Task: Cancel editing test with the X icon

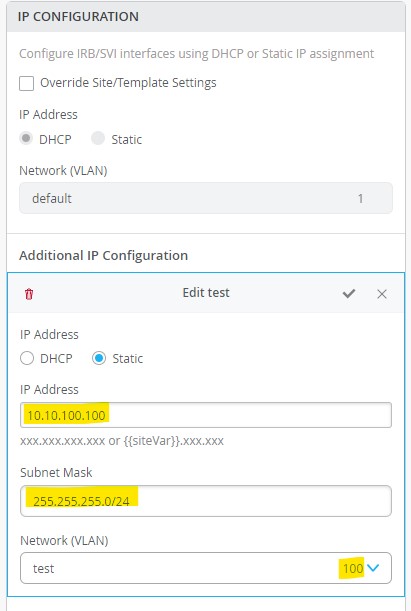Action: tap(382, 294)
